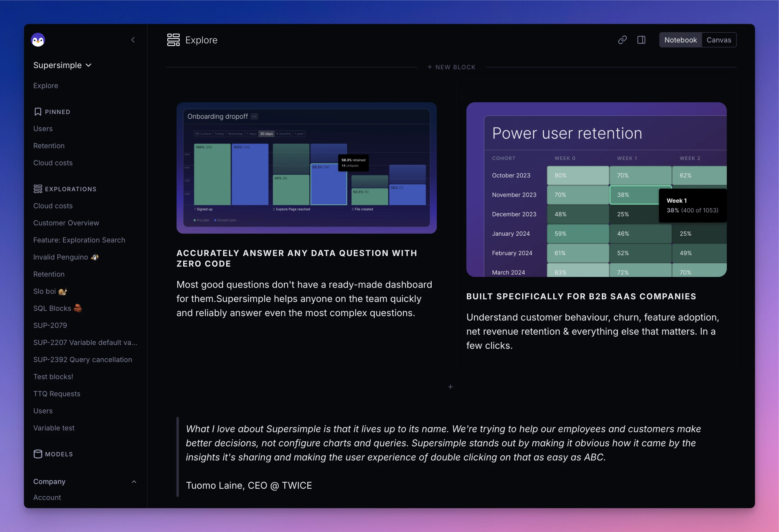Open the Account link in sidebar
779x532 pixels.
47,498
